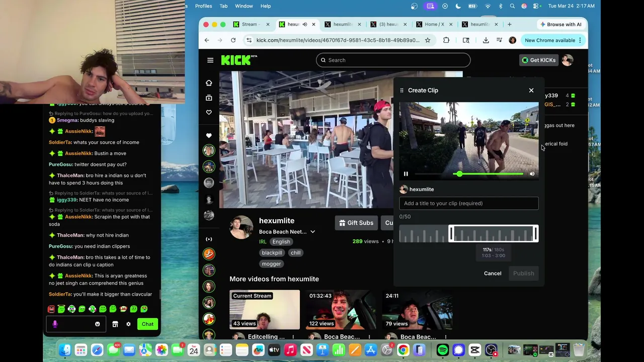Click the clip preview progress bar handle
The width and height of the screenshot is (644, 362).
point(459,174)
